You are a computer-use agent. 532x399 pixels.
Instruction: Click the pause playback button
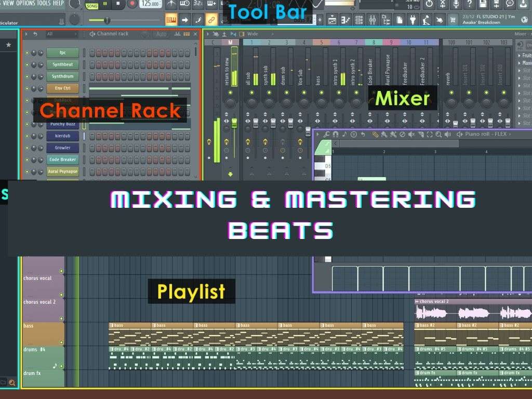105,4
